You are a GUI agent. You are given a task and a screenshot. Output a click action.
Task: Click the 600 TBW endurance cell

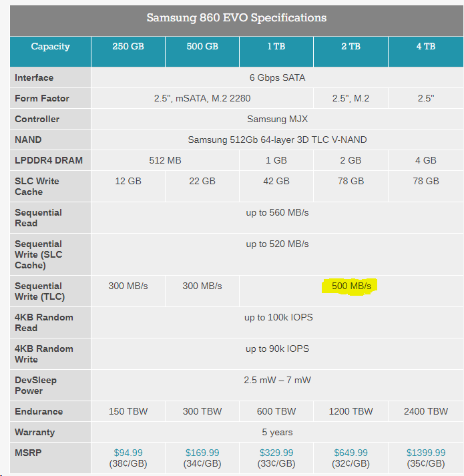click(276, 411)
